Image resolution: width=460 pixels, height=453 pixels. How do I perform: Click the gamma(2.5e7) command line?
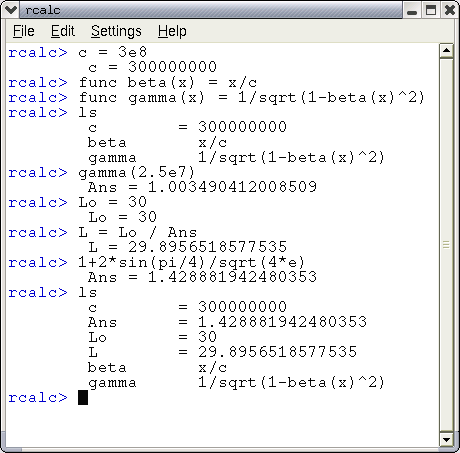pos(136,172)
